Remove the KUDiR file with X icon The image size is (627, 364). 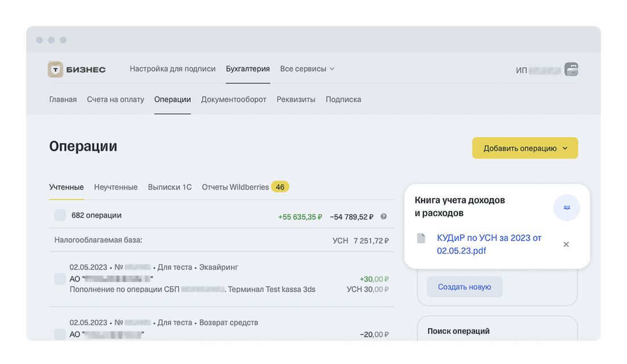pyautogui.click(x=566, y=244)
